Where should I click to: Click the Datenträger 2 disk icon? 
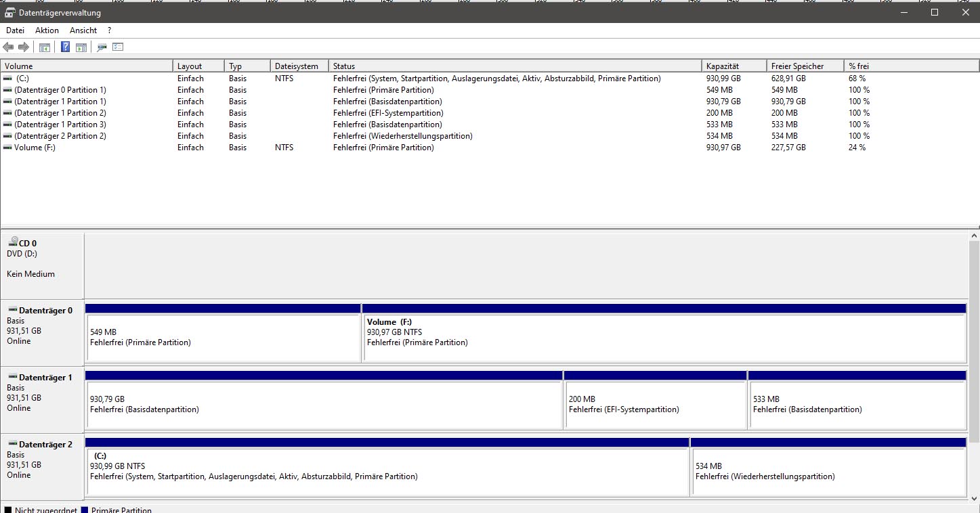pos(13,444)
